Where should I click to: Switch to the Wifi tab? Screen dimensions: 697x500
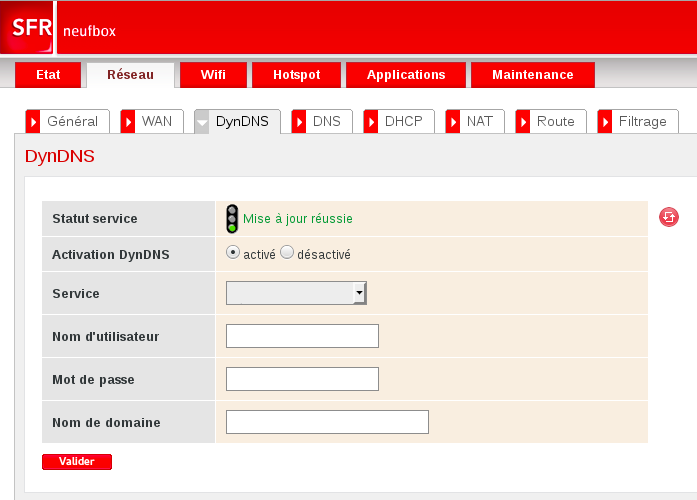[x=213, y=75]
